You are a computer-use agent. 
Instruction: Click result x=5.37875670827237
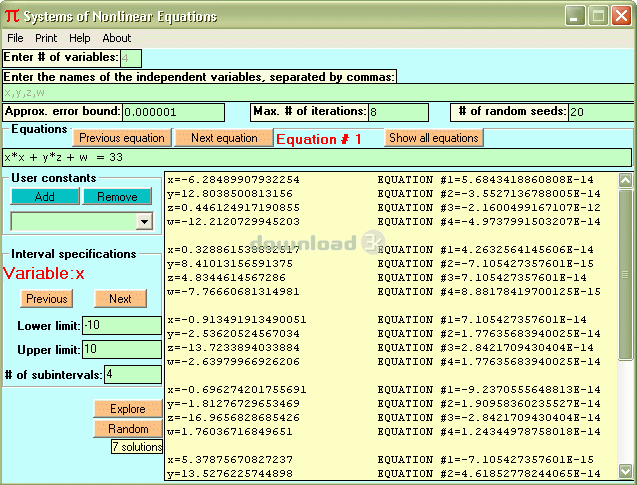(x=230, y=459)
